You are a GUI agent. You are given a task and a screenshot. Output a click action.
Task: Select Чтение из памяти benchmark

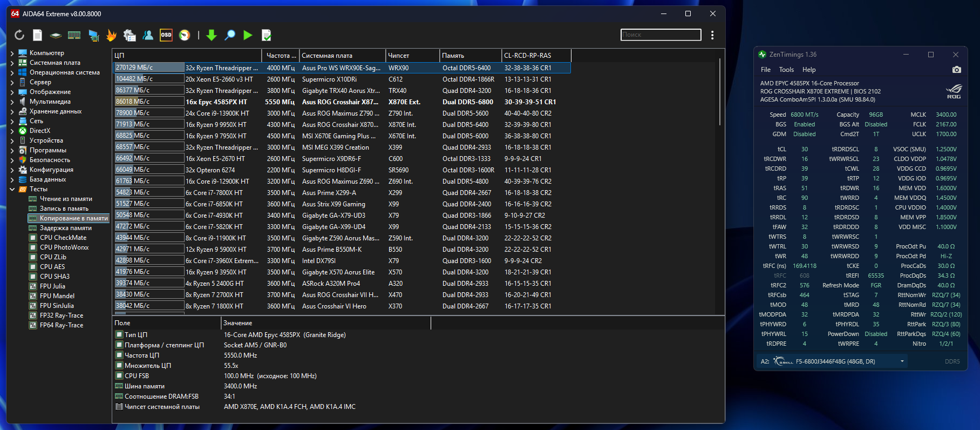[66, 199]
